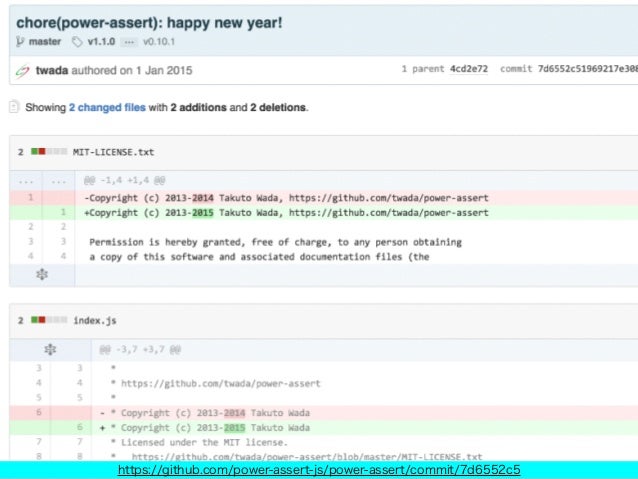Image resolution: width=638 pixels, height=479 pixels.
Task: Click the Permission is hereby granted line
Action: pos(275,242)
